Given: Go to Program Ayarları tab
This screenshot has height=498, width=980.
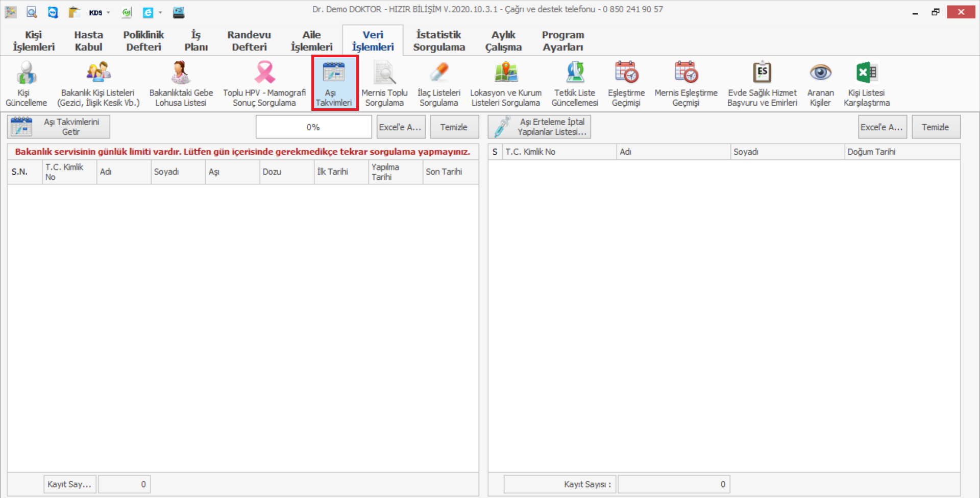Looking at the screenshot, I should [x=562, y=41].
